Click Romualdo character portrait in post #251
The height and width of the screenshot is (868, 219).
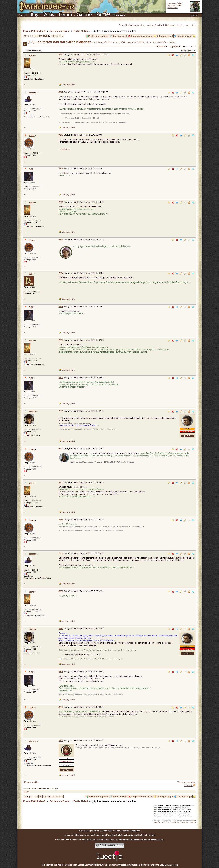[x=187, y=421]
